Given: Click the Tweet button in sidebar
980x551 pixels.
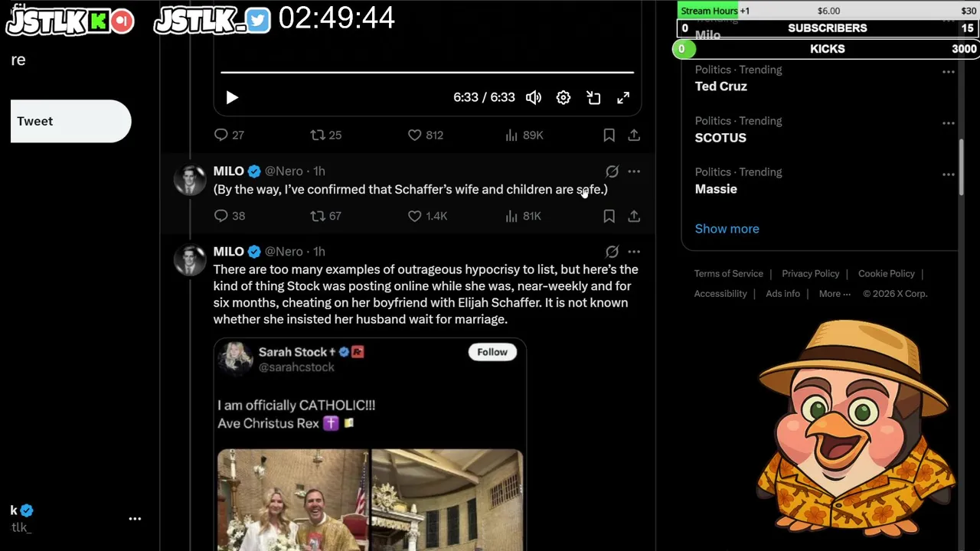Looking at the screenshot, I should (70, 121).
